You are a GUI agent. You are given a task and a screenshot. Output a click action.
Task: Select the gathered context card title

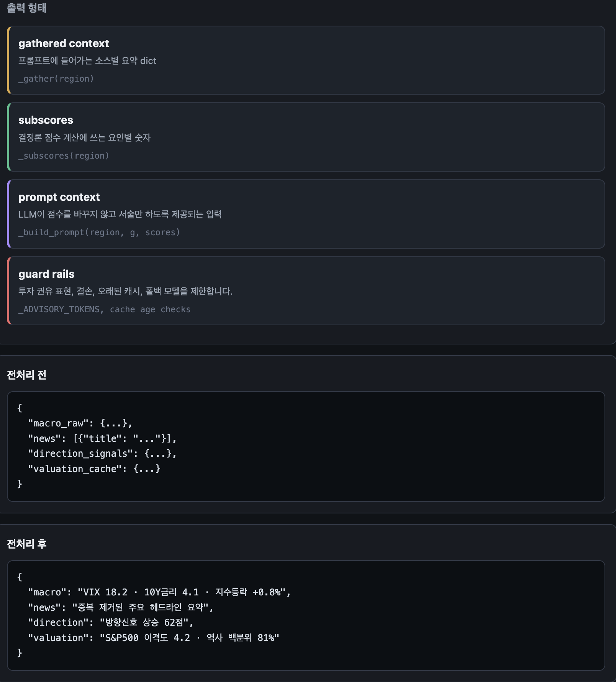(64, 43)
